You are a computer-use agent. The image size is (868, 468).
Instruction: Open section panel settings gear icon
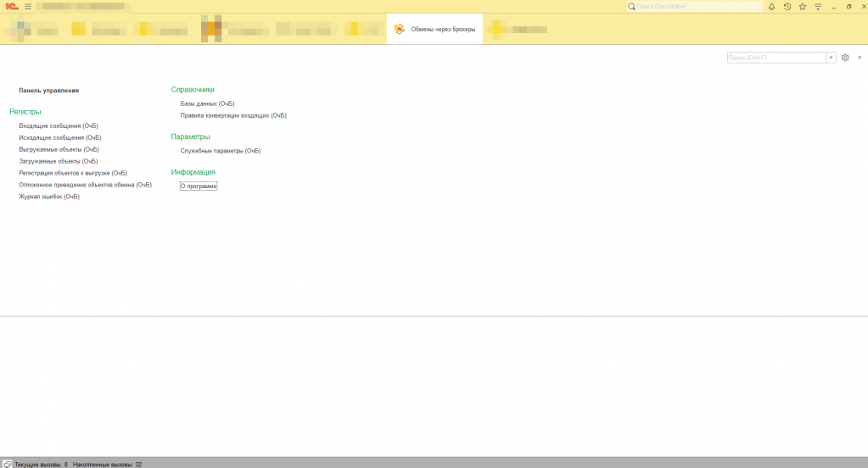tap(845, 58)
